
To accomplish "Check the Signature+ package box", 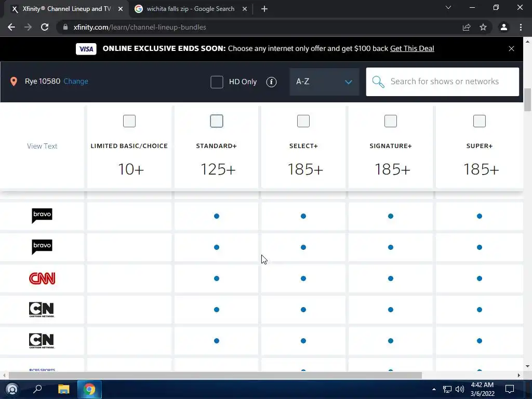I will (391, 121).
